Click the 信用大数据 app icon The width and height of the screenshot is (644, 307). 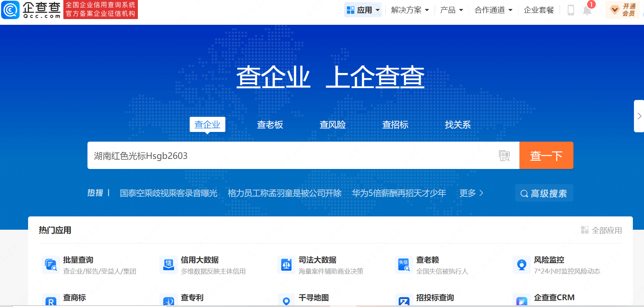168,265
